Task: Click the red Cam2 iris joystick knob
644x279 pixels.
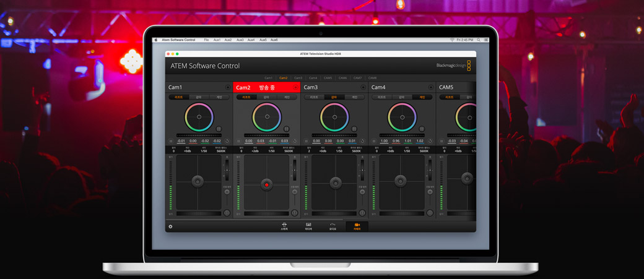Action: coord(267,185)
